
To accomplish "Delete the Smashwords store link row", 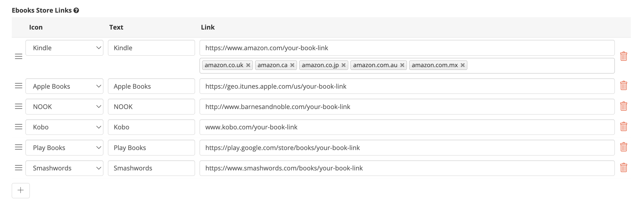I will pos(624,168).
